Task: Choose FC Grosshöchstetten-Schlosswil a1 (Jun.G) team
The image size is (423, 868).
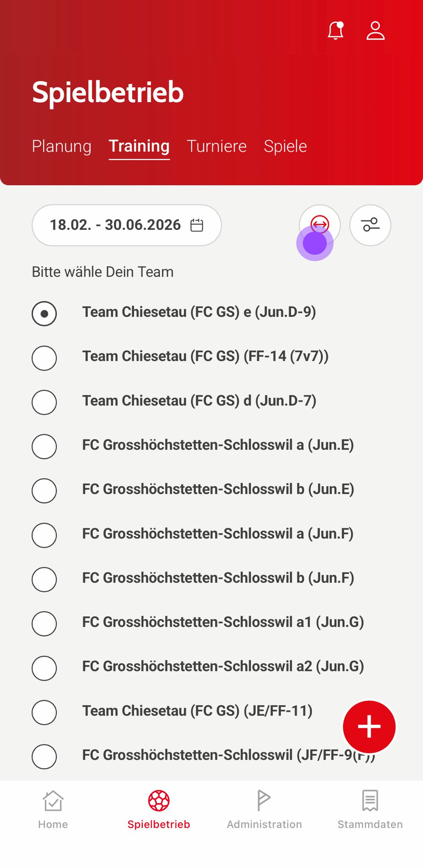Action: (x=44, y=623)
